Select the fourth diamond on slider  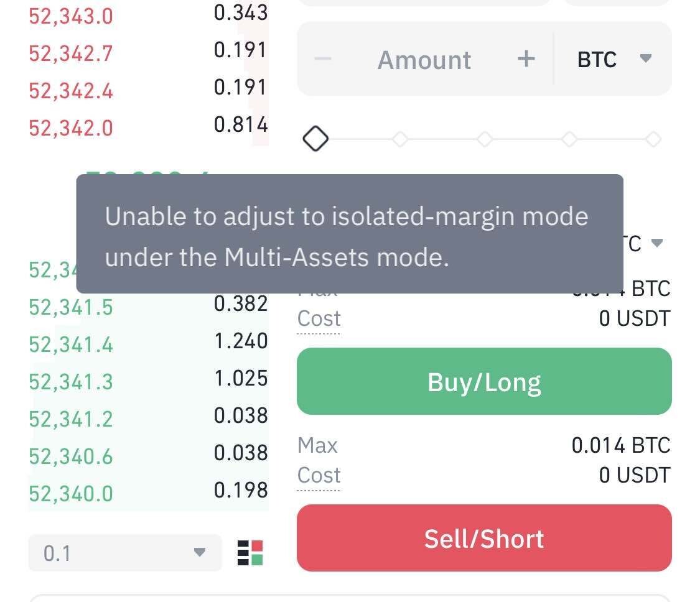(569, 139)
